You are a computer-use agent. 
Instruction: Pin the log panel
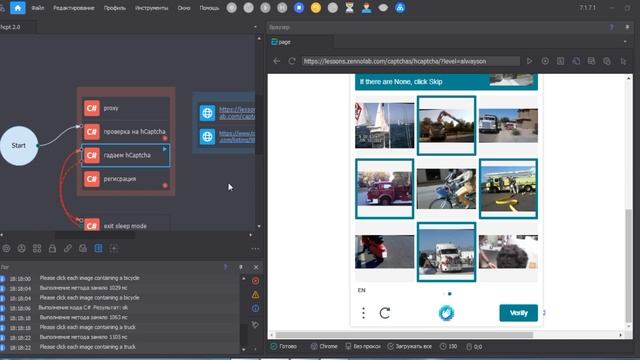241,267
